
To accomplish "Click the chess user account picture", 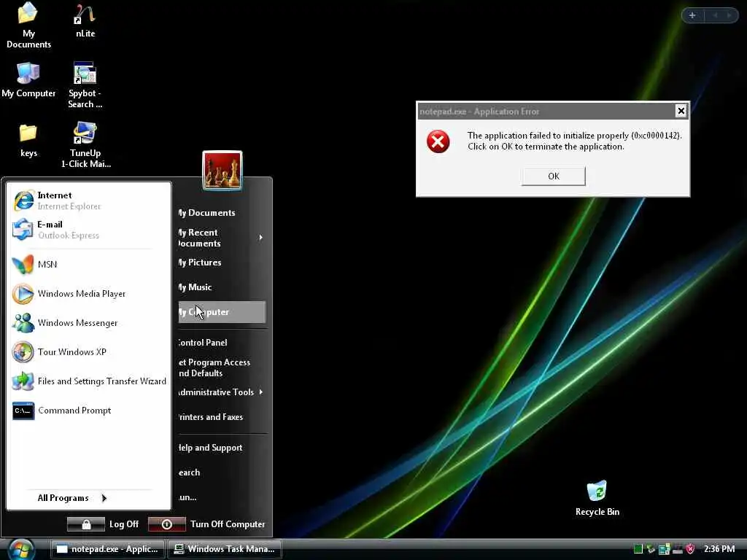I will point(222,170).
